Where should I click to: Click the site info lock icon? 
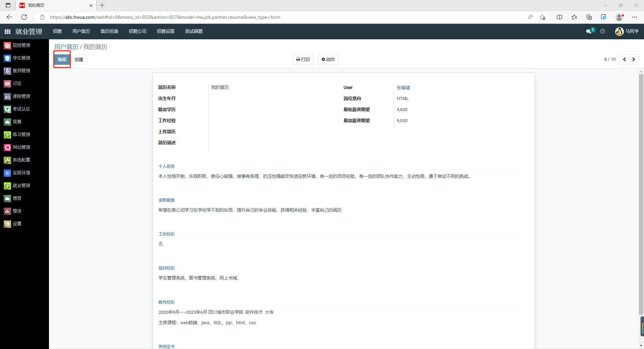(42, 17)
